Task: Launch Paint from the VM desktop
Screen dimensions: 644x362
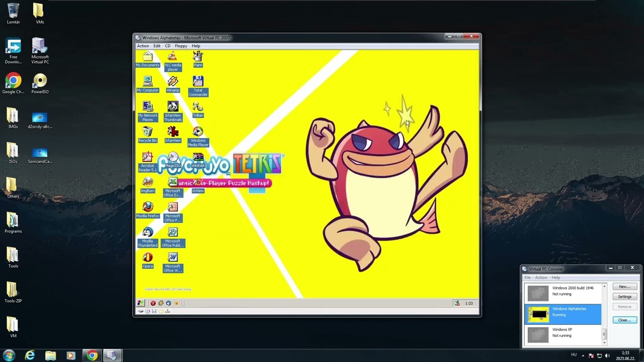Action: point(198,59)
